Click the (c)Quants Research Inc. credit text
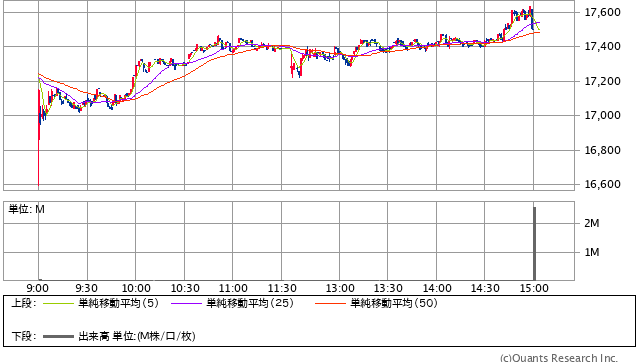 coord(559,358)
